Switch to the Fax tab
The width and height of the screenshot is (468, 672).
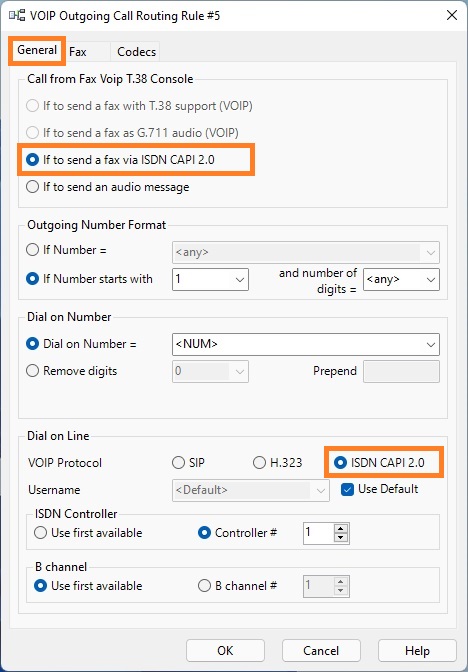click(x=78, y=52)
